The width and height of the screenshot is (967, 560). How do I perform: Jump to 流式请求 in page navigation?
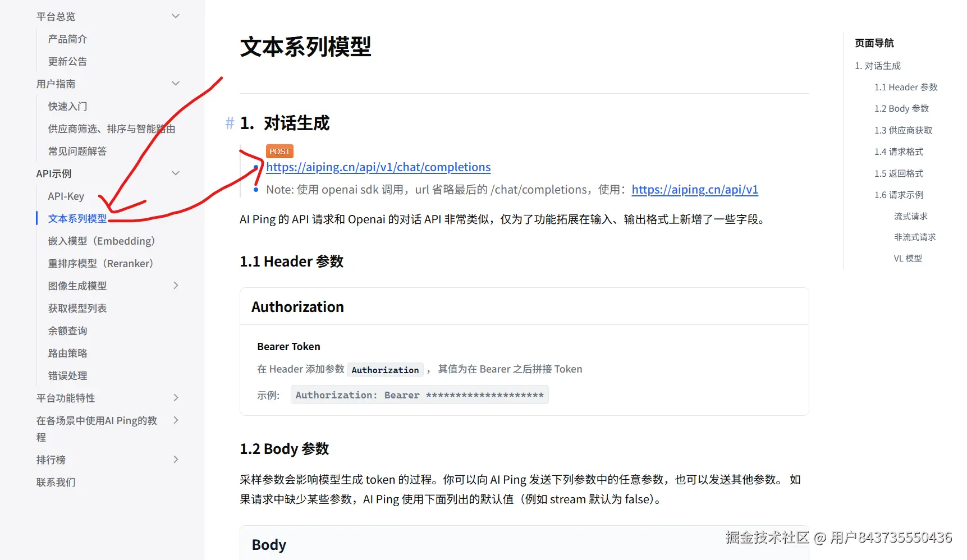click(x=910, y=216)
